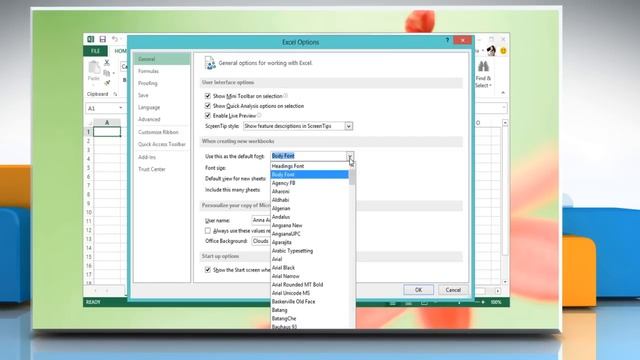Select the Advanced options category

pyautogui.click(x=149, y=119)
